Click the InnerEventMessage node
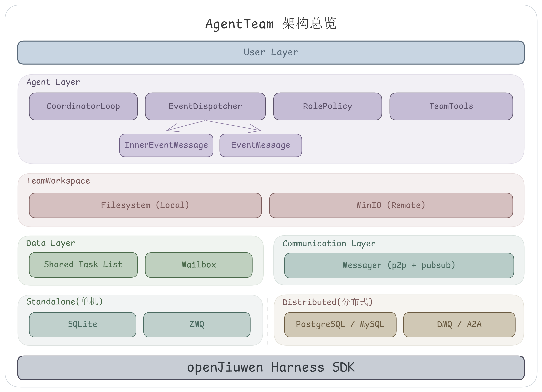Viewport: 542px width, 392px height. pyautogui.click(x=166, y=145)
